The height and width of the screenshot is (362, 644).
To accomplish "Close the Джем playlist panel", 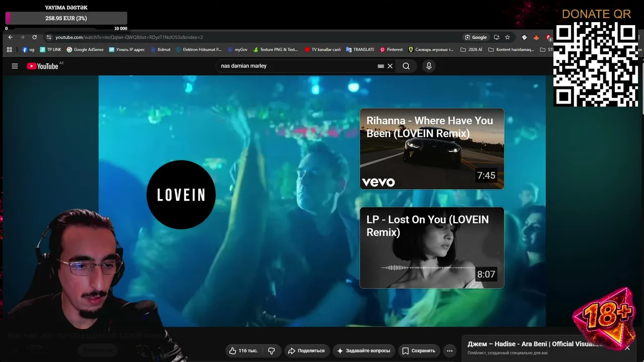I will pos(627,347).
